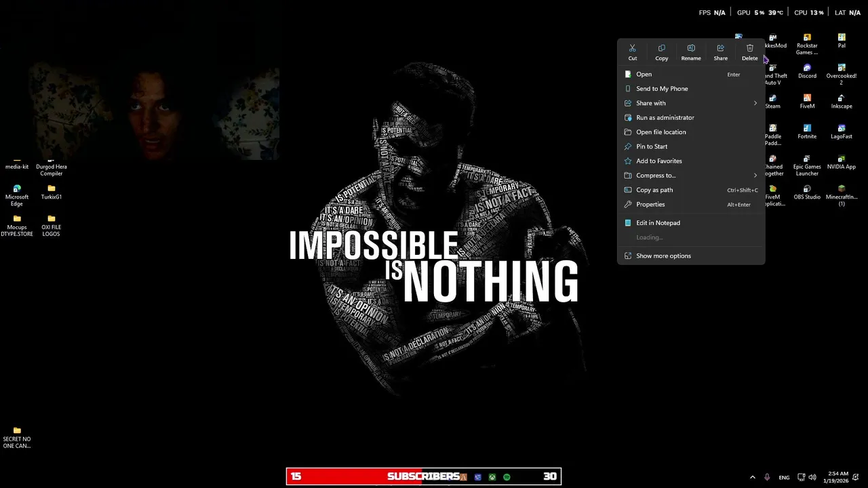Select the Overcooked! 2 desktop icon

pyautogui.click(x=842, y=74)
